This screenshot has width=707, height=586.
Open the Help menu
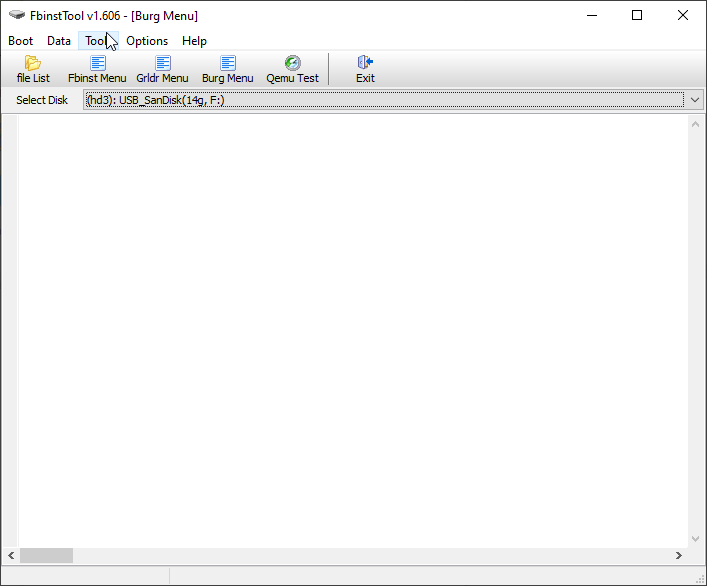coord(194,41)
